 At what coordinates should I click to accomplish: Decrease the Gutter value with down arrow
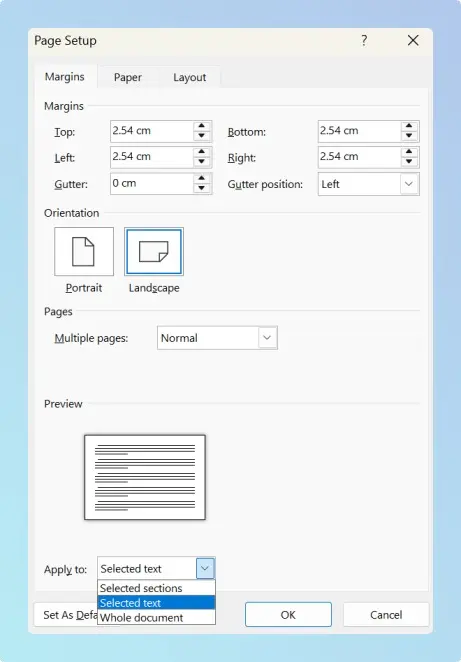coord(201,188)
